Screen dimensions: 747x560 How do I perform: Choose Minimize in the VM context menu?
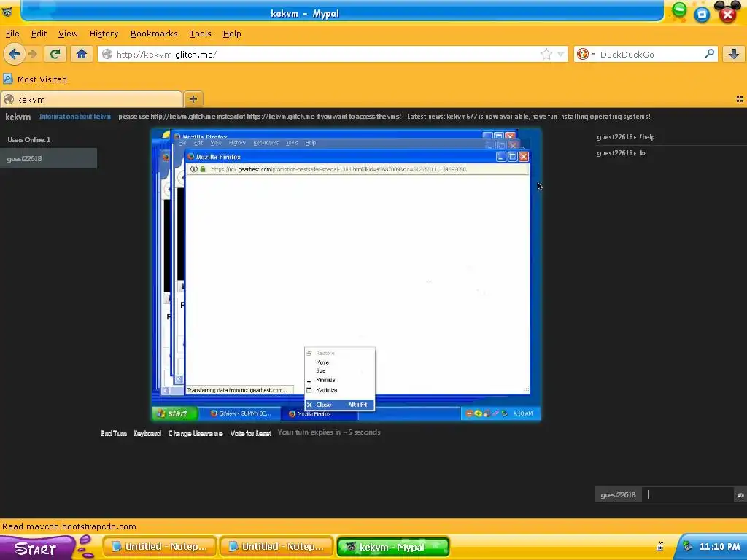pos(340,380)
